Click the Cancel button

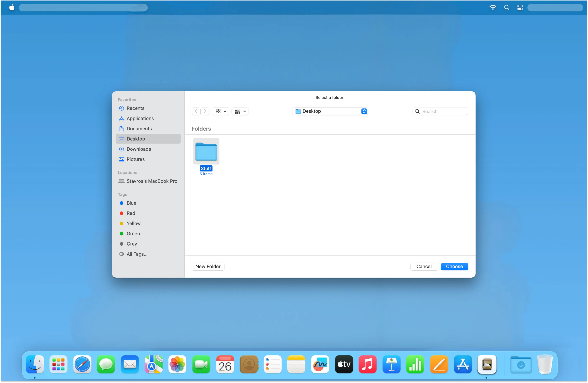(x=424, y=267)
